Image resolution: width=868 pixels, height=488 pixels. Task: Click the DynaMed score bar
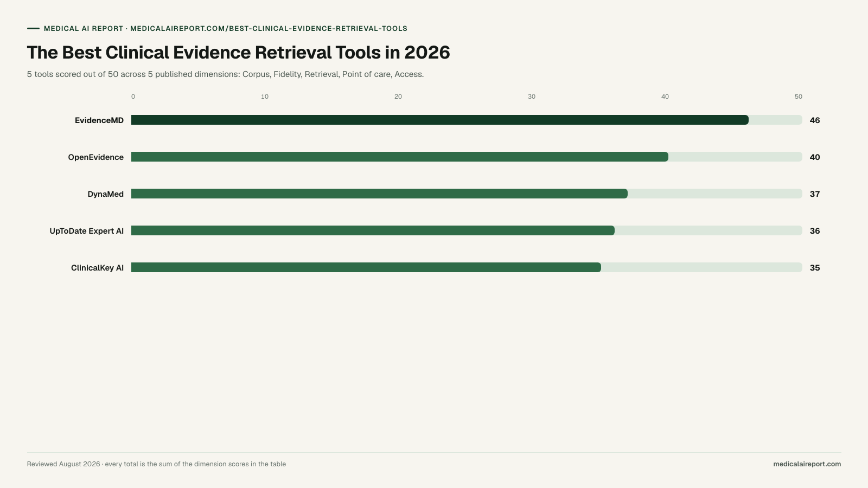[x=380, y=194]
